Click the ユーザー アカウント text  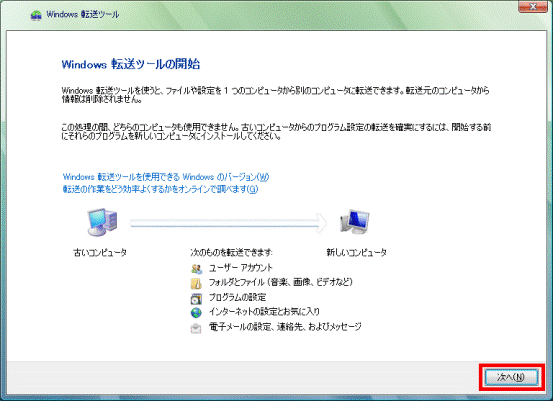pyautogui.click(x=241, y=268)
